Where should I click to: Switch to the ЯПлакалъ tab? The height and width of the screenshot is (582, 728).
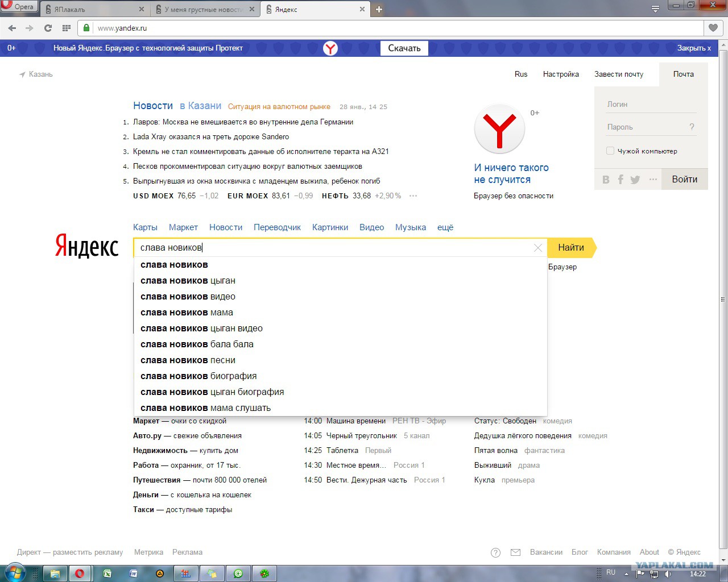[95, 9]
